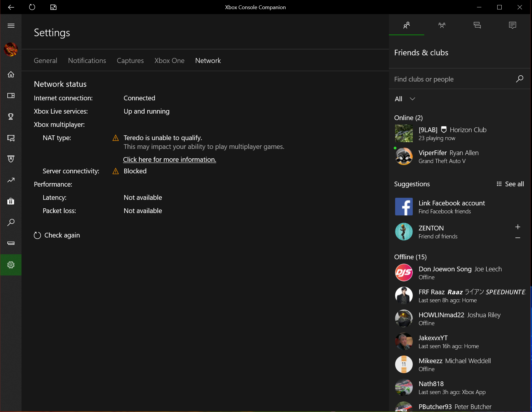This screenshot has height=412, width=532.
Task: Open the Activity alerts panel tab icon
Action: pyautogui.click(x=513, y=25)
